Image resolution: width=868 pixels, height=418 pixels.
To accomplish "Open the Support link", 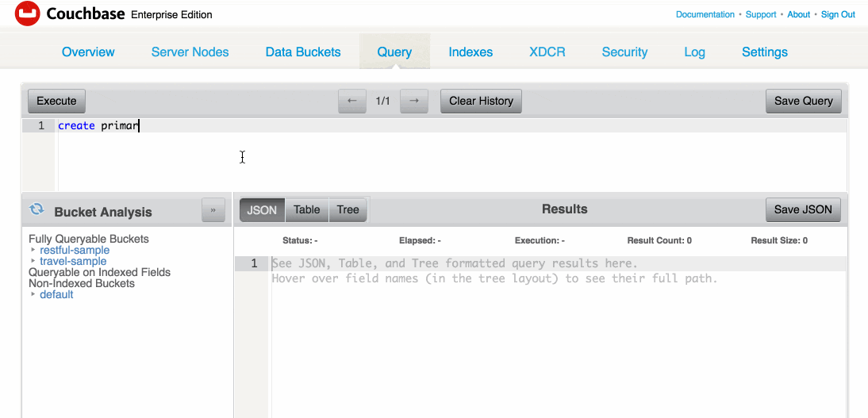I will (761, 14).
